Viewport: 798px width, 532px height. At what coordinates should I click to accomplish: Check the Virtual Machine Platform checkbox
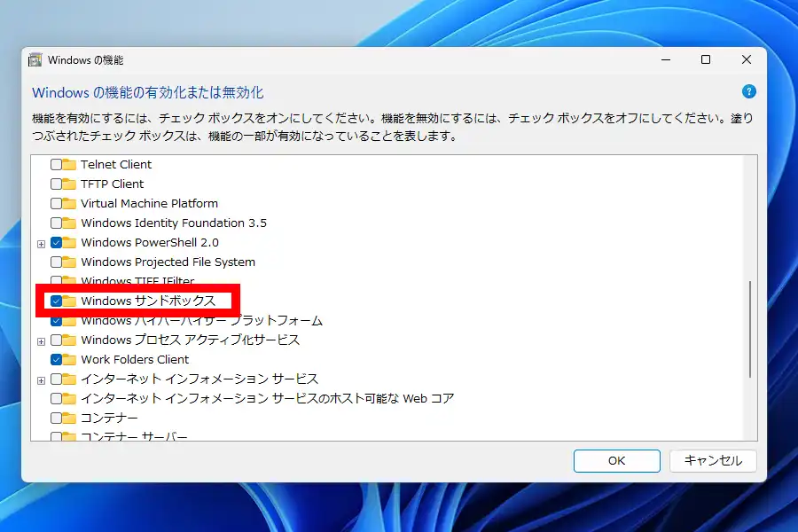coord(56,204)
